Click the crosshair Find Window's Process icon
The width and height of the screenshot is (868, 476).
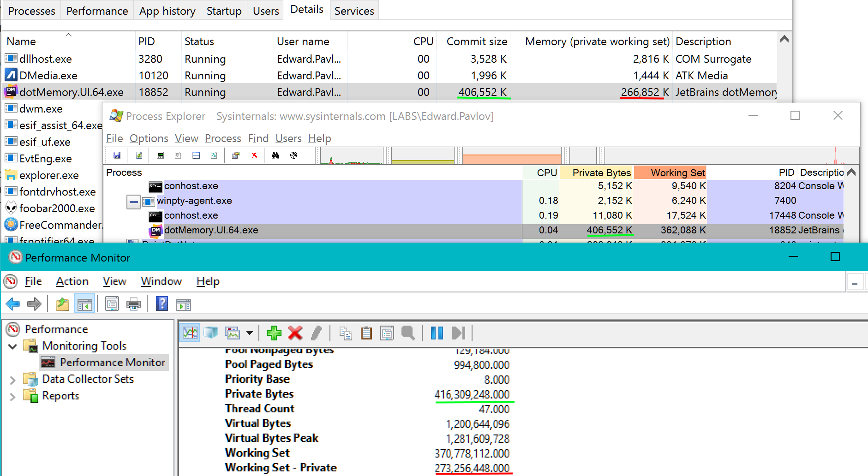coord(293,155)
